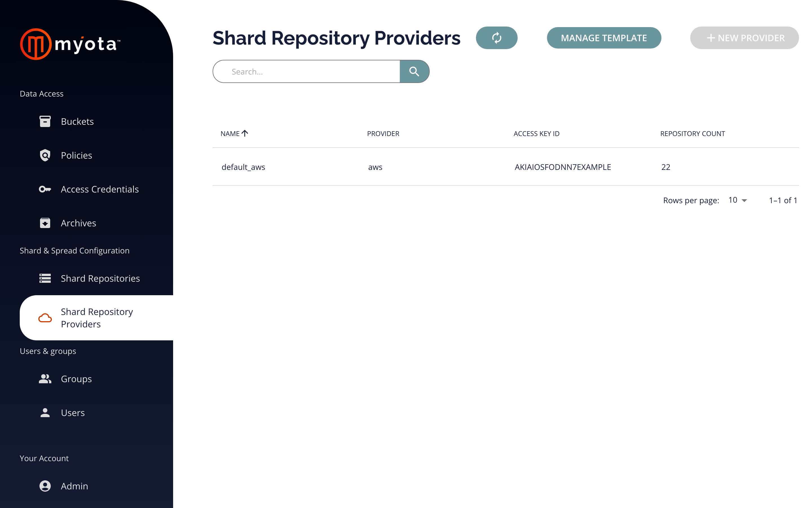This screenshot has height=508, width=812.
Task: Refresh the providers list
Action: (x=497, y=38)
